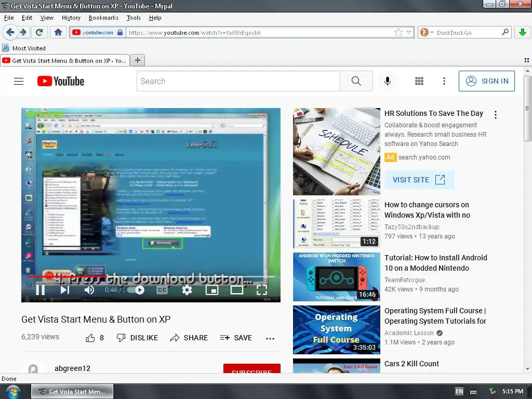Viewport: 532px width, 399px height.
Task: Open the Edit menu
Action: (27, 18)
